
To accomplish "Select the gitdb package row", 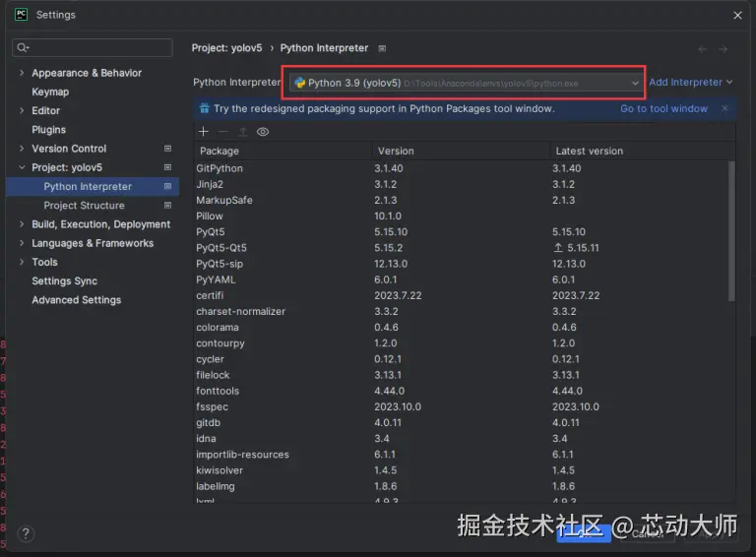I will pos(462,422).
